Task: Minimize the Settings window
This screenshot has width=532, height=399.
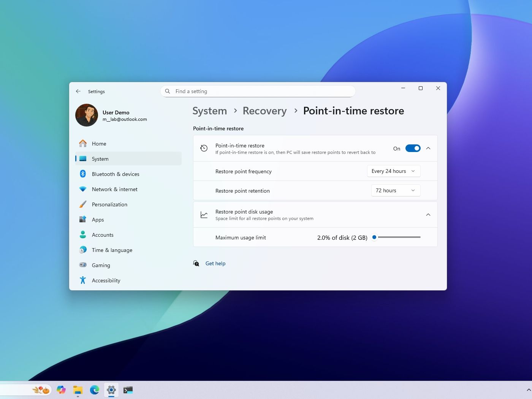Action: tap(403, 88)
